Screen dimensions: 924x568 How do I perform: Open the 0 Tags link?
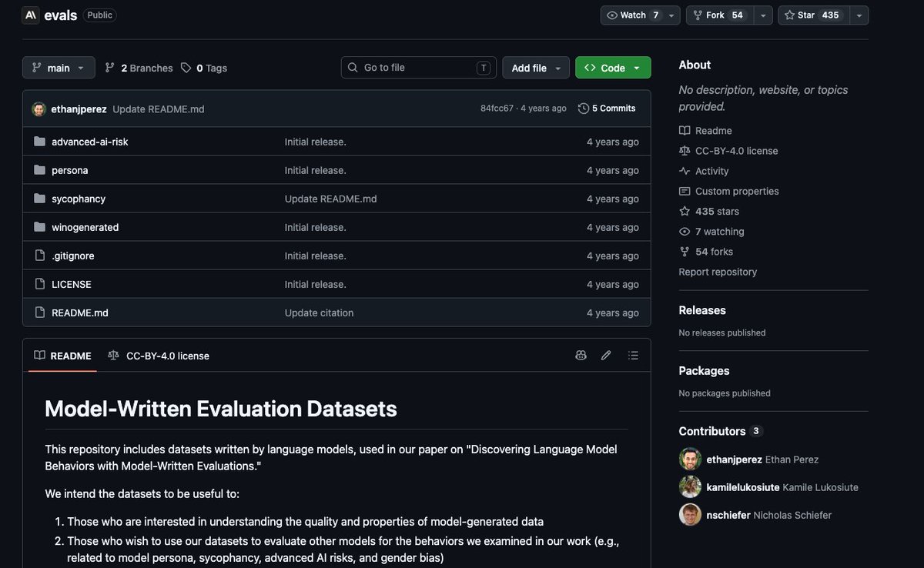click(x=204, y=68)
